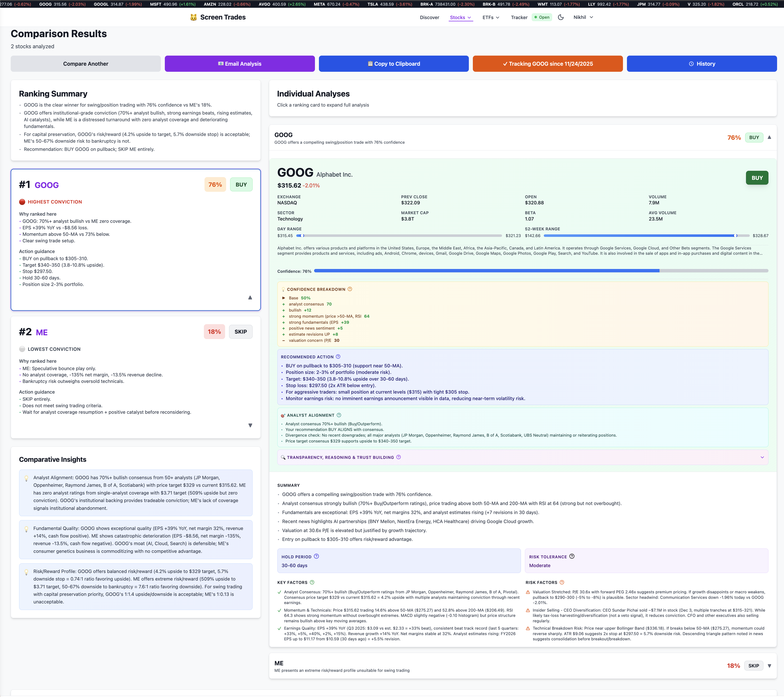Click the BUY badge on #1 GOOG card
Screen dimensions: 784x697
(241, 184)
